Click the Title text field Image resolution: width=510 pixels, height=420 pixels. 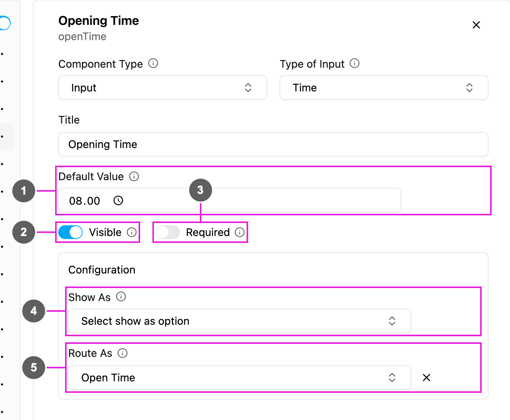pyautogui.click(x=273, y=144)
